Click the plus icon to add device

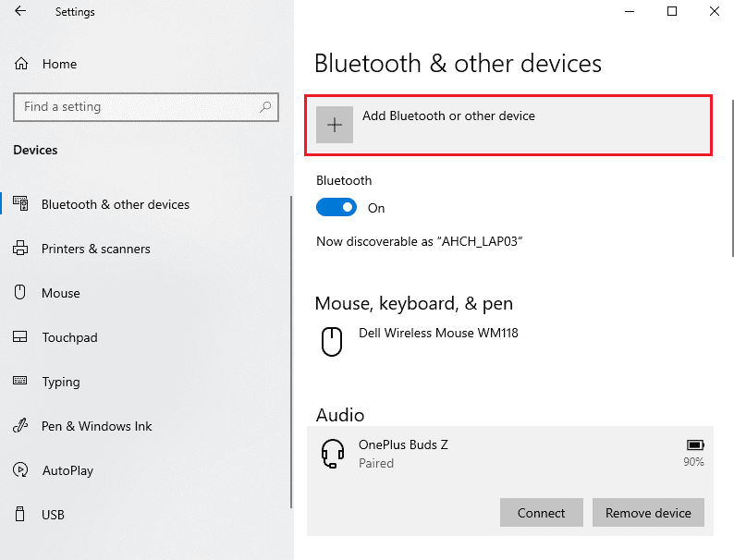(x=335, y=125)
